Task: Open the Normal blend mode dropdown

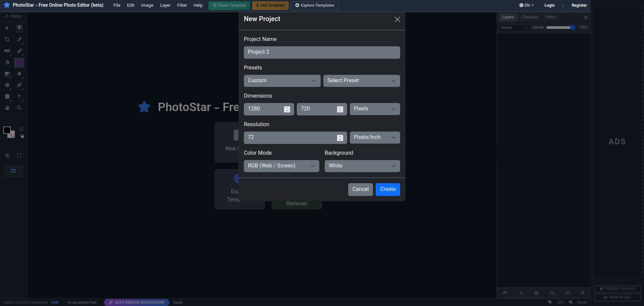Action: point(514,28)
